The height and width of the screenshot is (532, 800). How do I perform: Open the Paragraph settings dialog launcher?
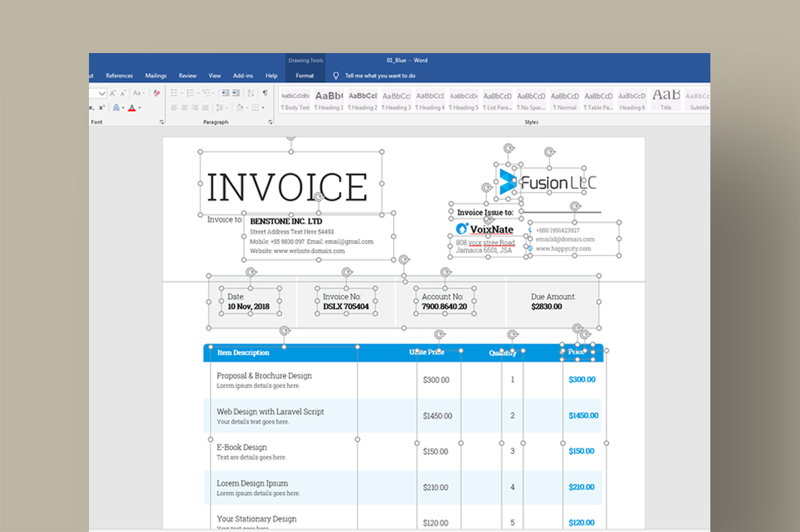pyautogui.click(x=270, y=122)
